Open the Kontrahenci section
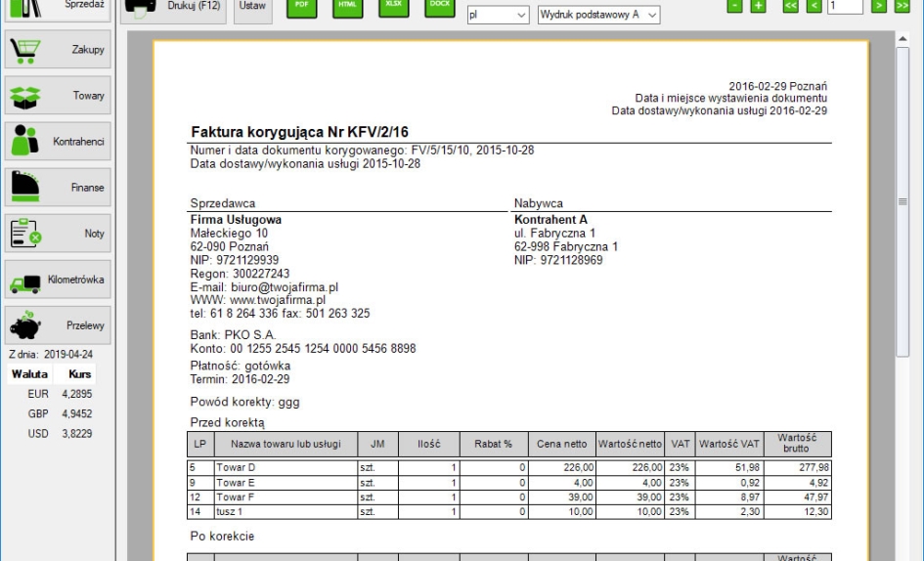 coord(58,142)
